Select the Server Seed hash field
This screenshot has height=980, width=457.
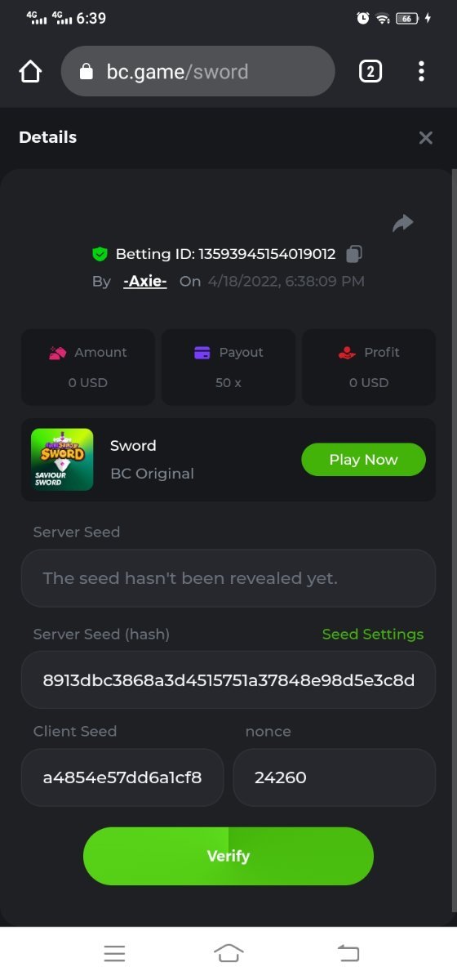[228, 679]
